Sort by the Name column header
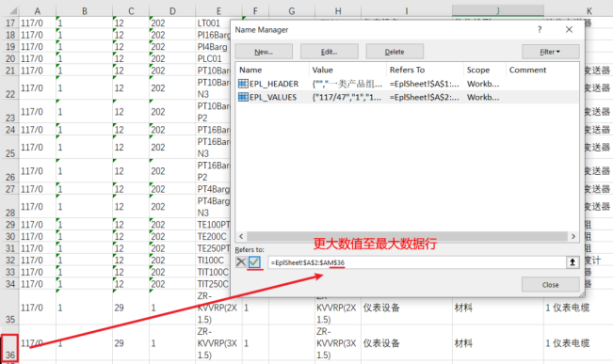 tap(272, 70)
